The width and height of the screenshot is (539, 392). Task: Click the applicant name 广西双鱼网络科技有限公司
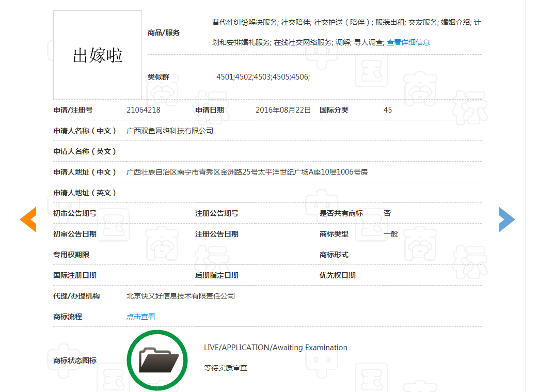(x=170, y=130)
